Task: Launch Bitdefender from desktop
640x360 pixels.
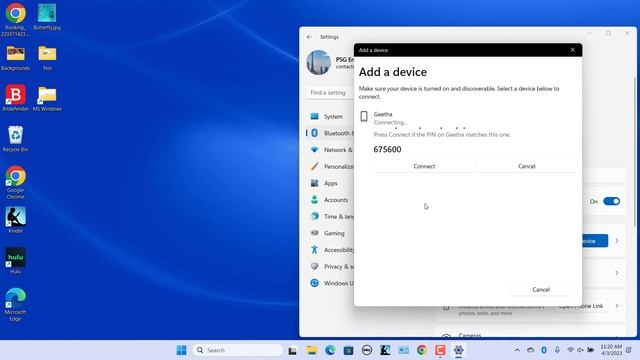Action: click(x=16, y=98)
